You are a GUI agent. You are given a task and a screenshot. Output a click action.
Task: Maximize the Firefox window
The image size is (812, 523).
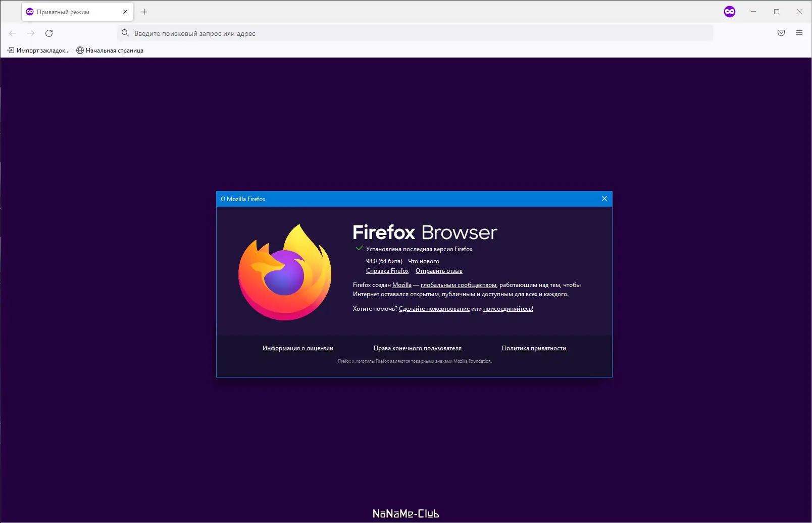[x=777, y=12]
